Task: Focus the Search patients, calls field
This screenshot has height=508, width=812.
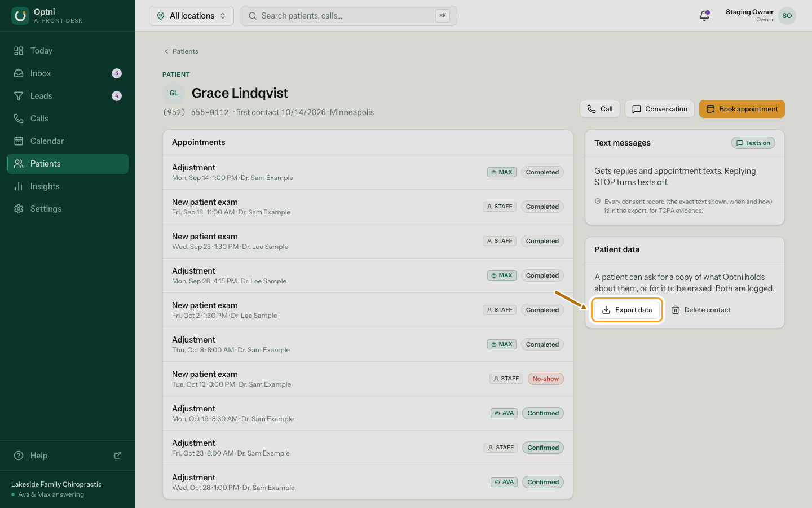Action: (x=349, y=16)
